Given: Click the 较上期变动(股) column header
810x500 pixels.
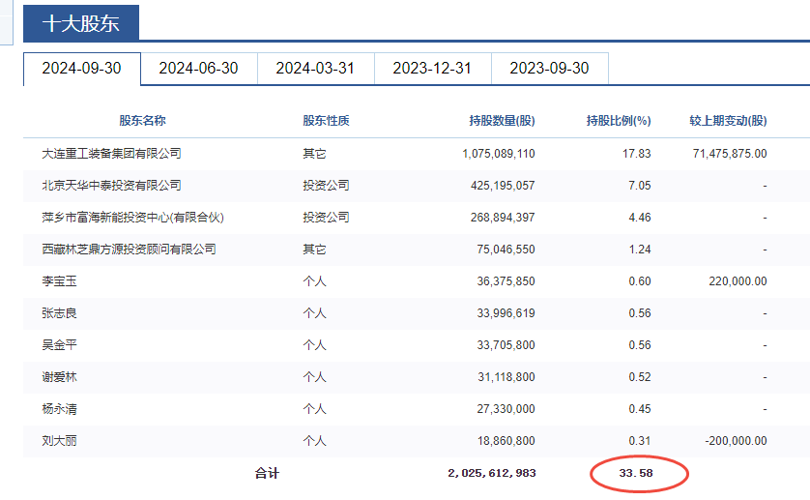Looking at the screenshot, I should click(728, 121).
